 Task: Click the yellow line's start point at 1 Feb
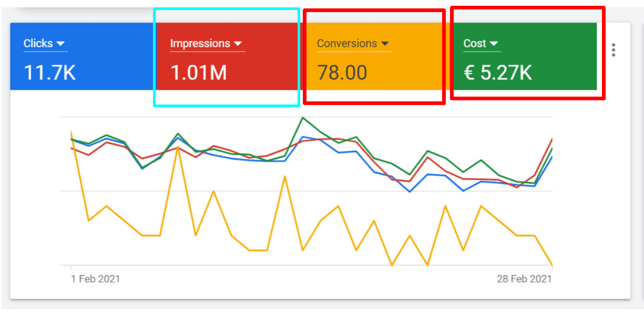click(71, 131)
